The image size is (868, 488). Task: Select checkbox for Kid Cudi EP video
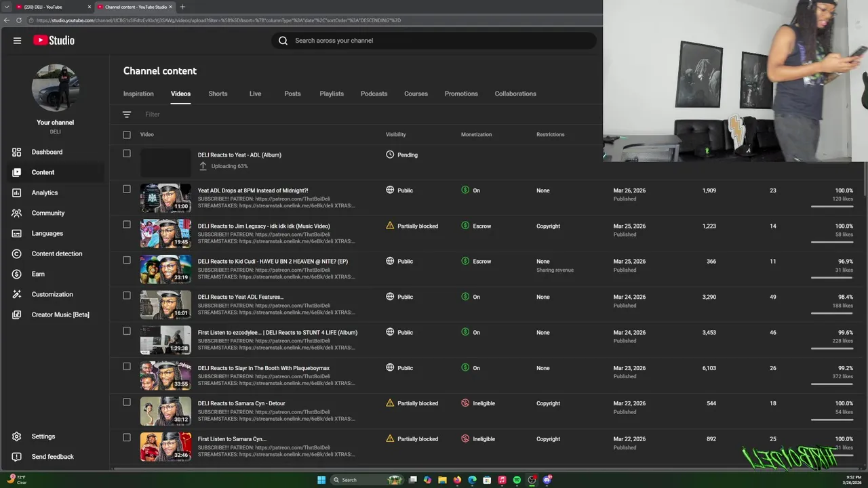127,260
